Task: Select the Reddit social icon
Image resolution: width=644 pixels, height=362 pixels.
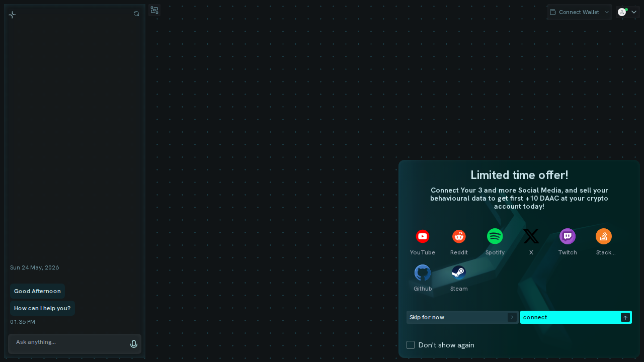Action: [459, 236]
